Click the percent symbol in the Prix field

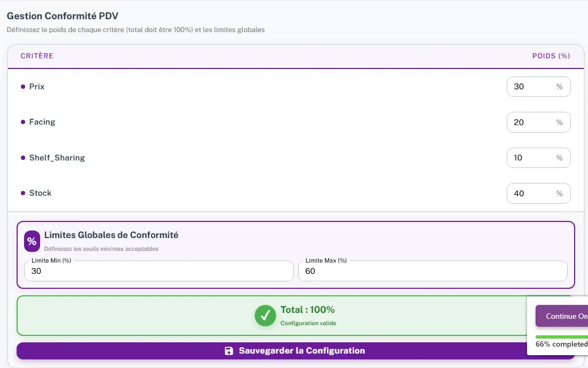click(x=559, y=86)
